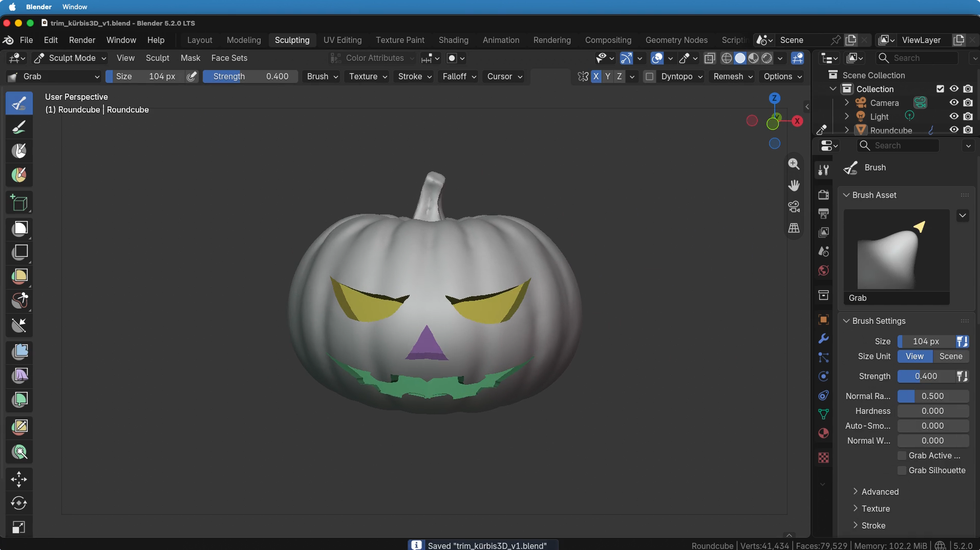This screenshot has height=550, width=980.
Task: Click the Color Attributes button
Action: click(x=372, y=58)
